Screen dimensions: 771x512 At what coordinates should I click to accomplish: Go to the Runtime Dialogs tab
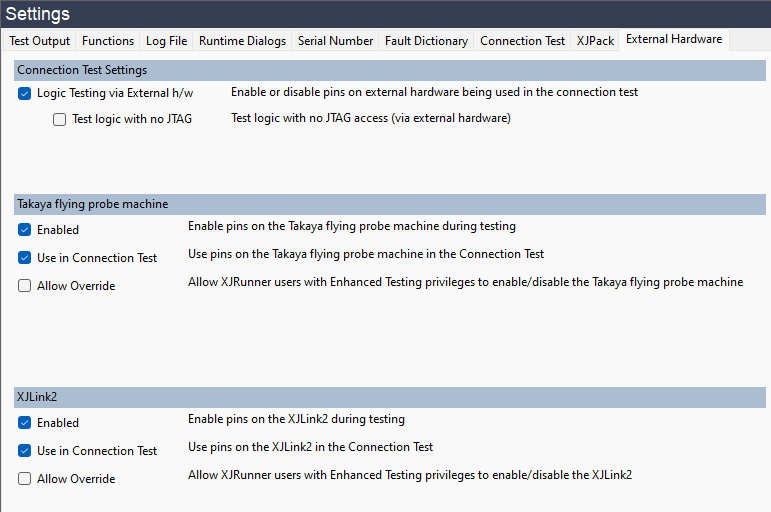pyautogui.click(x=242, y=41)
